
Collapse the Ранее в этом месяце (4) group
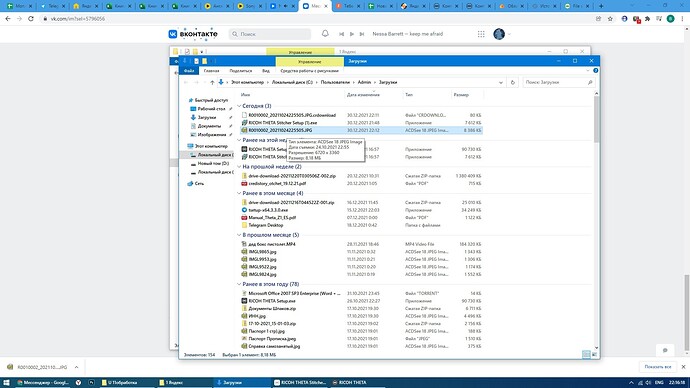tap(239, 193)
